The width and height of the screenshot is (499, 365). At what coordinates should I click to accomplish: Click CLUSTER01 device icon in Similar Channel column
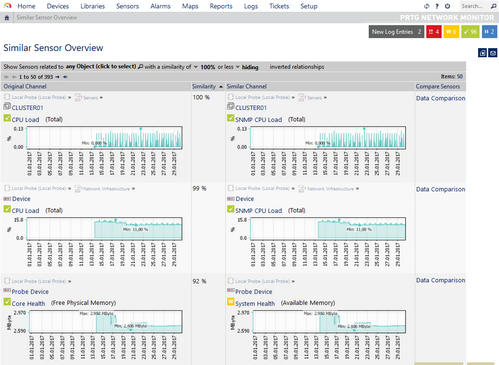(231, 107)
